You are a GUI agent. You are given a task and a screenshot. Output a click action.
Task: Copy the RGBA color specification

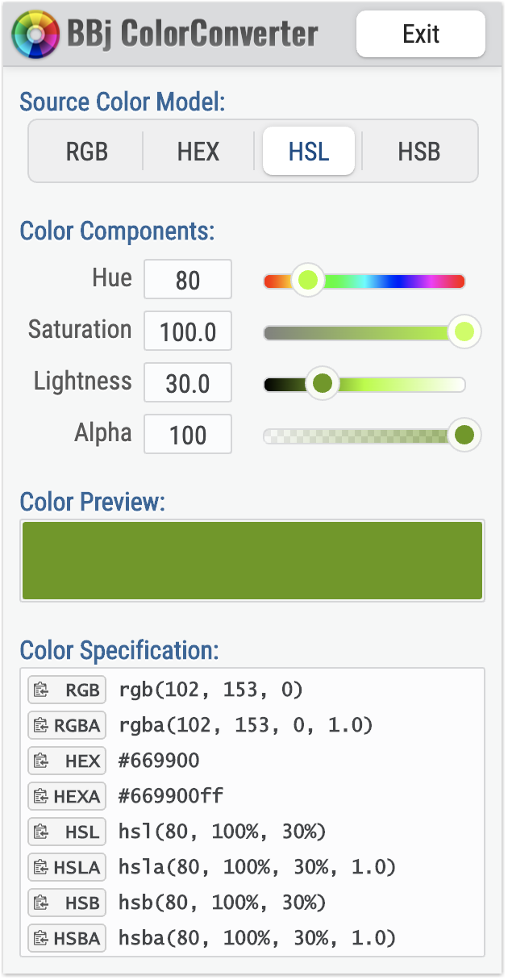coord(68,725)
